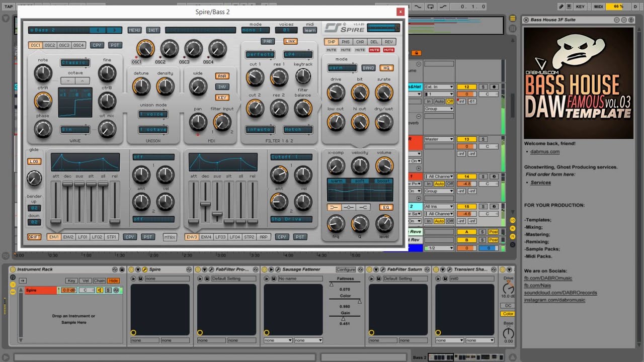Open the PHS effect tab

click(x=346, y=42)
